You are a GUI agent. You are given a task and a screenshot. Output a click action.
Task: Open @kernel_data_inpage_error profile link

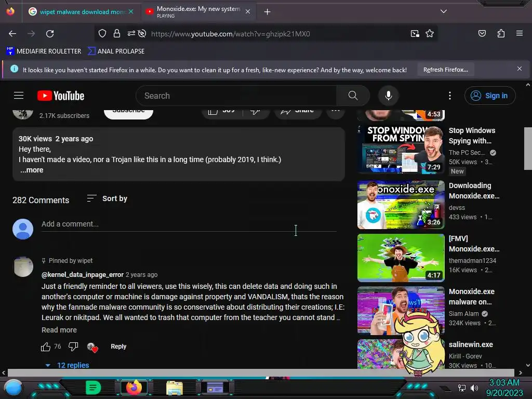83,274
